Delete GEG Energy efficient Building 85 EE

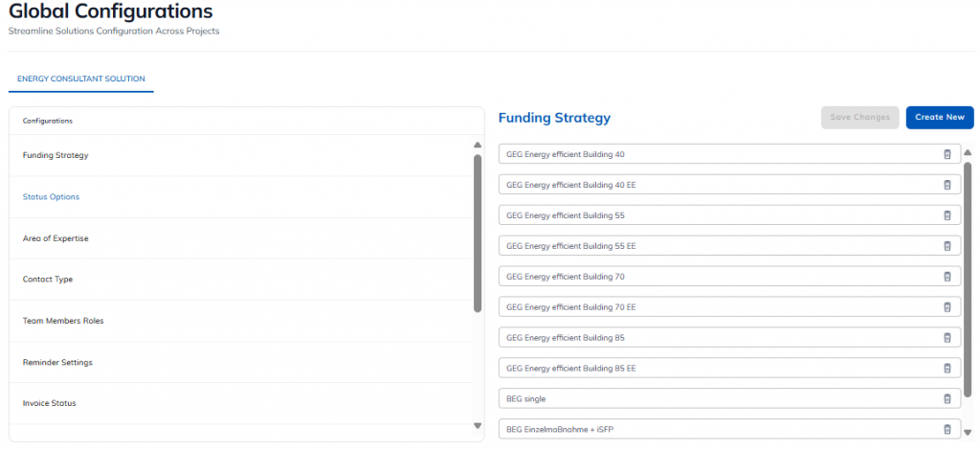[x=947, y=369]
